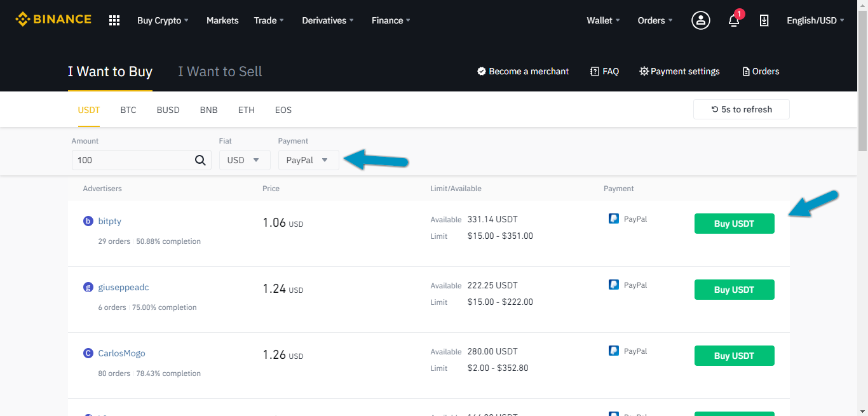Click the Advertisers column header
Screen dimensions: 868x416
102,189
